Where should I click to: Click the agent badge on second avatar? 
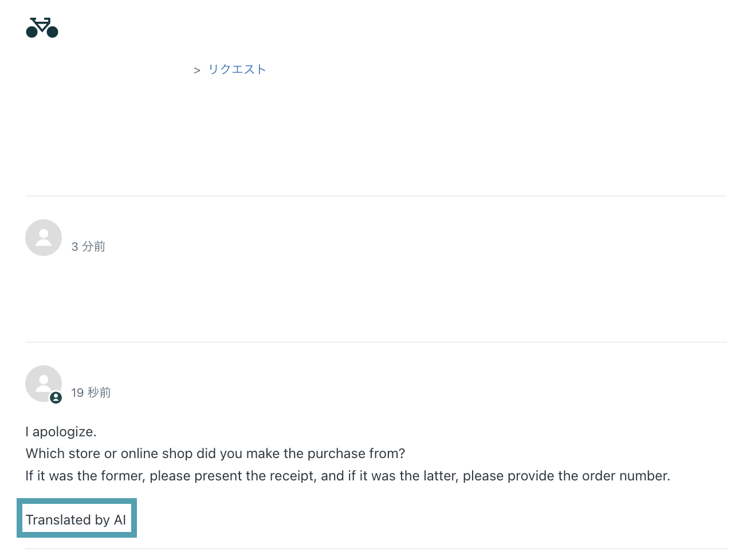(x=56, y=397)
